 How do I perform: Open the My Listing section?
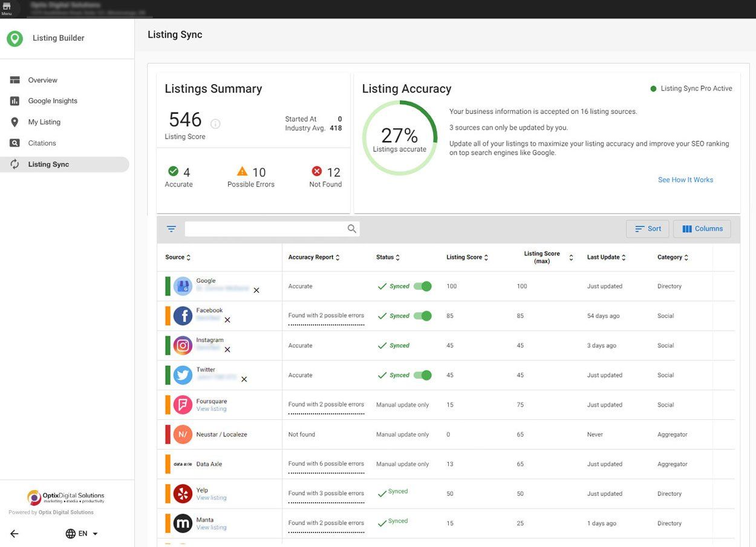44,121
